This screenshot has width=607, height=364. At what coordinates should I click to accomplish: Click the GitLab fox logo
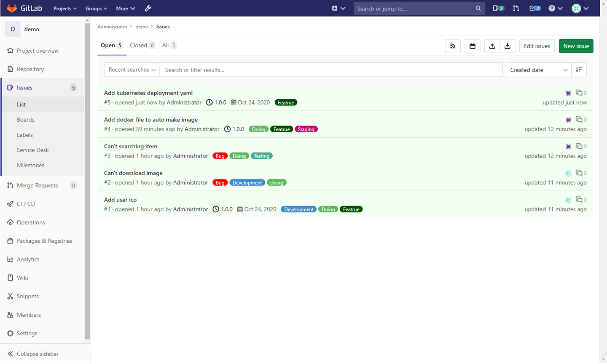[11, 8]
